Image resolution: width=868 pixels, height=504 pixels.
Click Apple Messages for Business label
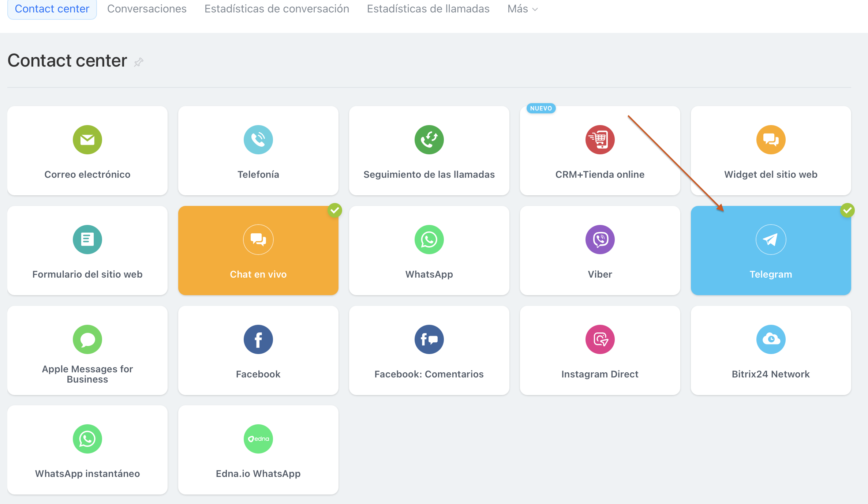tap(87, 374)
